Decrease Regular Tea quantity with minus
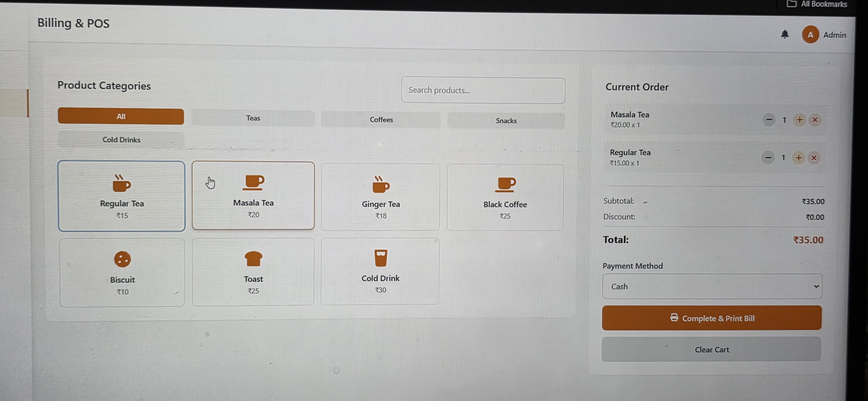This screenshot has height=401, width=868. tap(768, 157)
